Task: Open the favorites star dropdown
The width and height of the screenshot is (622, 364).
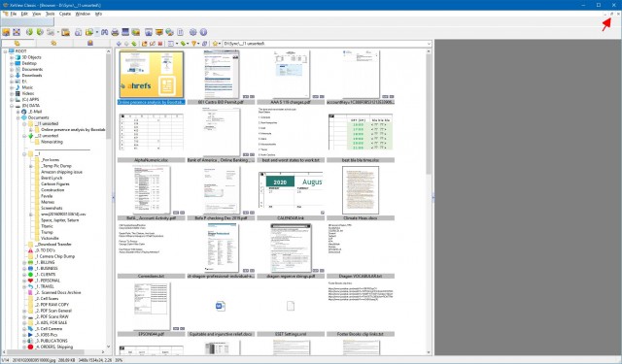Action: (x=216, y=44)
